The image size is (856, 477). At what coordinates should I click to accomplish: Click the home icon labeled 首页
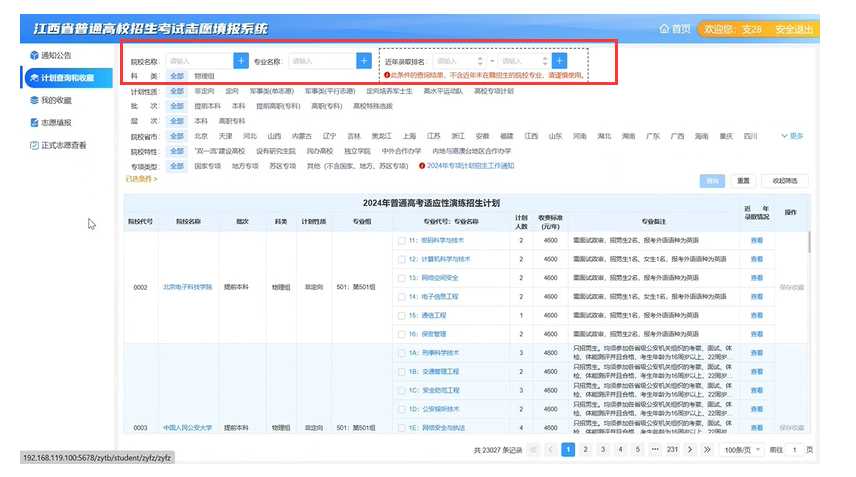[674, 29]
